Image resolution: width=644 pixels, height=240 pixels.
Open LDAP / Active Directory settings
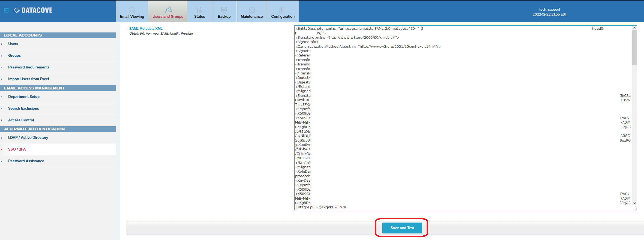(28, 138)
